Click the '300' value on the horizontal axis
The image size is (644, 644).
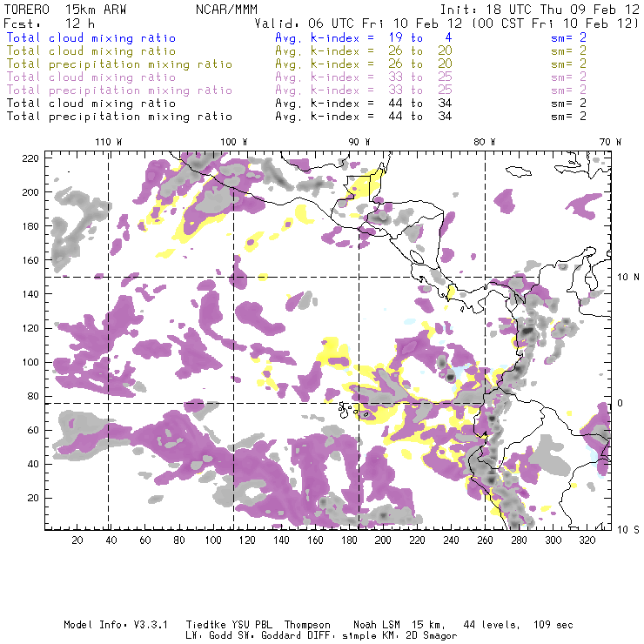pos(553,540)
